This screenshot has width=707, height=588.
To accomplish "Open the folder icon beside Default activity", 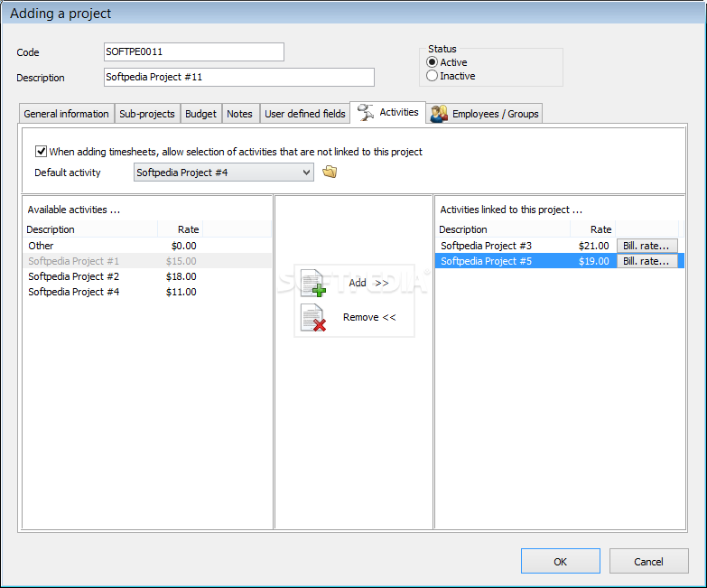I will tap(330, 172).
